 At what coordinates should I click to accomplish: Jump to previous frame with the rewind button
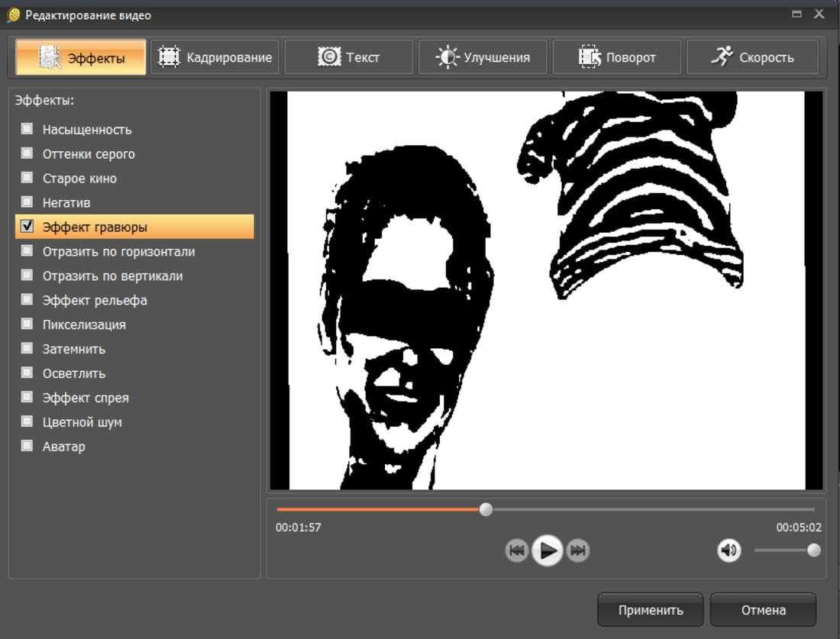pos(516,550)
